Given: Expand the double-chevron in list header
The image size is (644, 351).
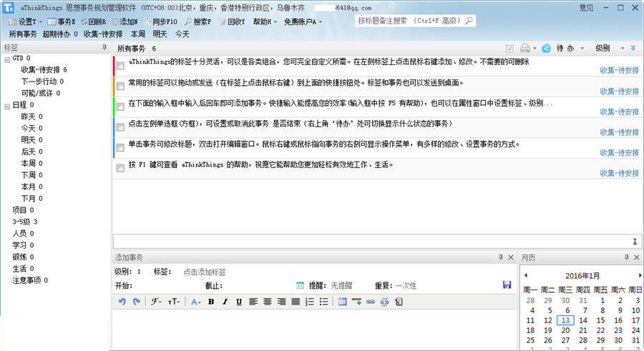Looking at the screenshot, I should (x=633, y=49).
